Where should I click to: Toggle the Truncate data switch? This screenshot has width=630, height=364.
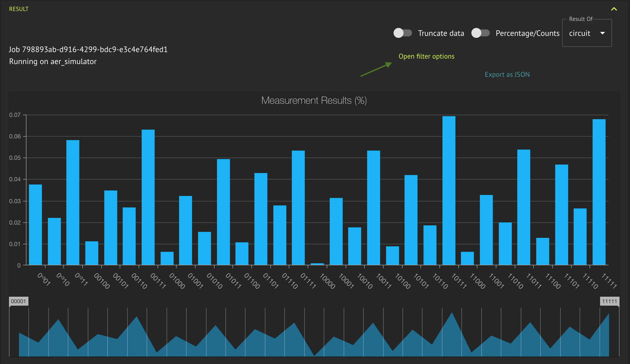pyautogui.click(x=403, y=33)
